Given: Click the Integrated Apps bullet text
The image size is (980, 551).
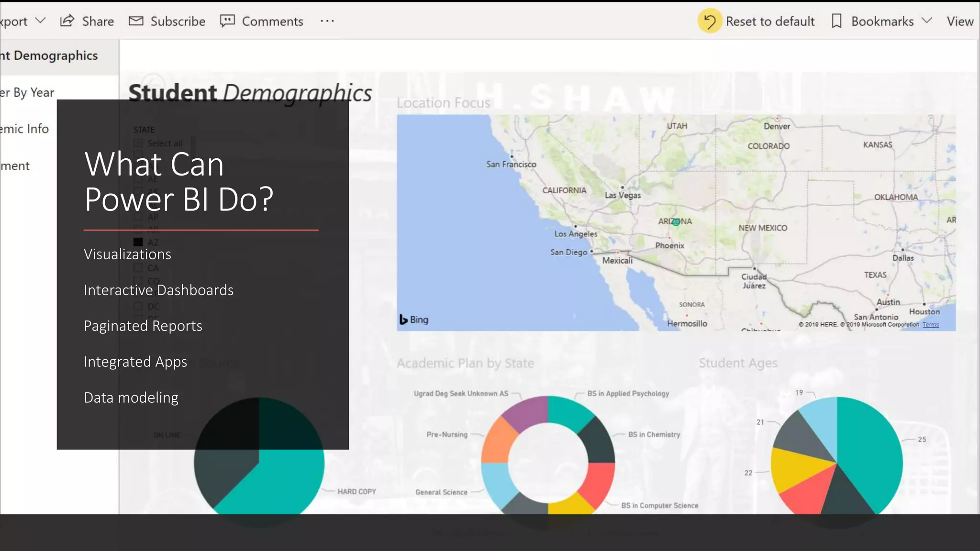Looking at the screenshot, I should pos(135,362).
